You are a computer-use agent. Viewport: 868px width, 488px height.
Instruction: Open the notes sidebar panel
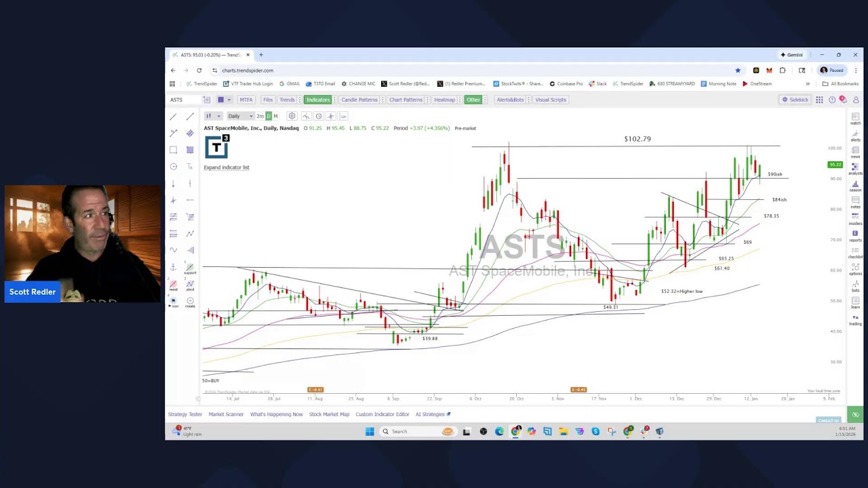pos(855,203)
